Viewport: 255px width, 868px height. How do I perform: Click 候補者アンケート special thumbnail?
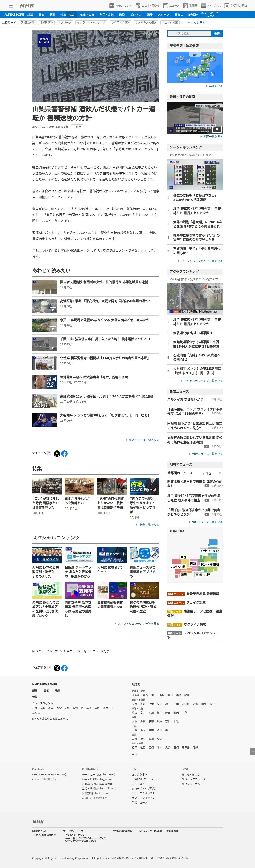[112, 555]
